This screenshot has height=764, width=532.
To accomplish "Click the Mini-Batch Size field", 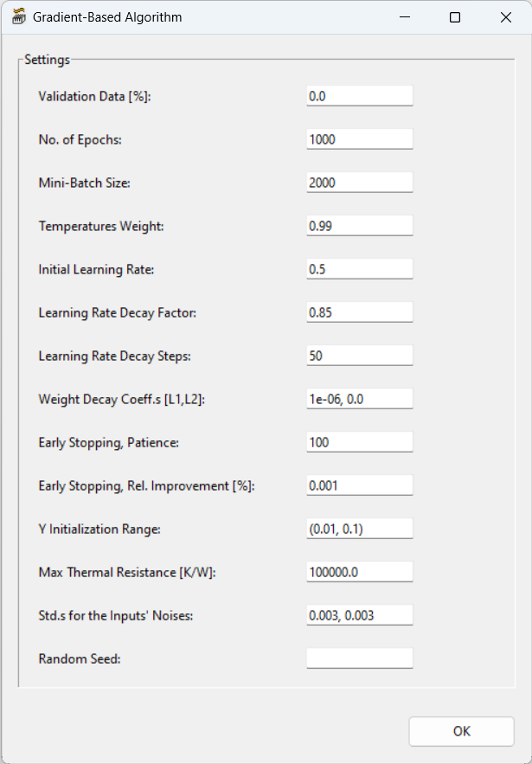I will (x=359, y=182).
